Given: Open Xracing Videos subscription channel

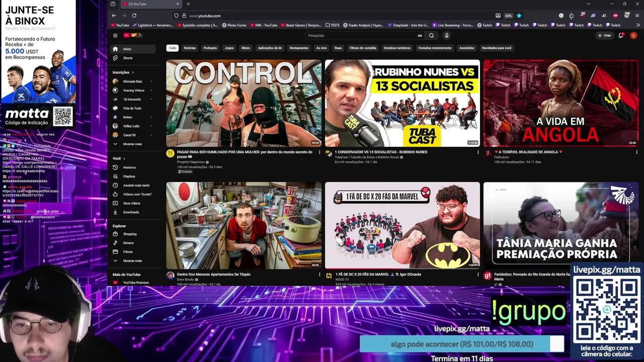Looking at the screenshot, I should pos(133,90).
